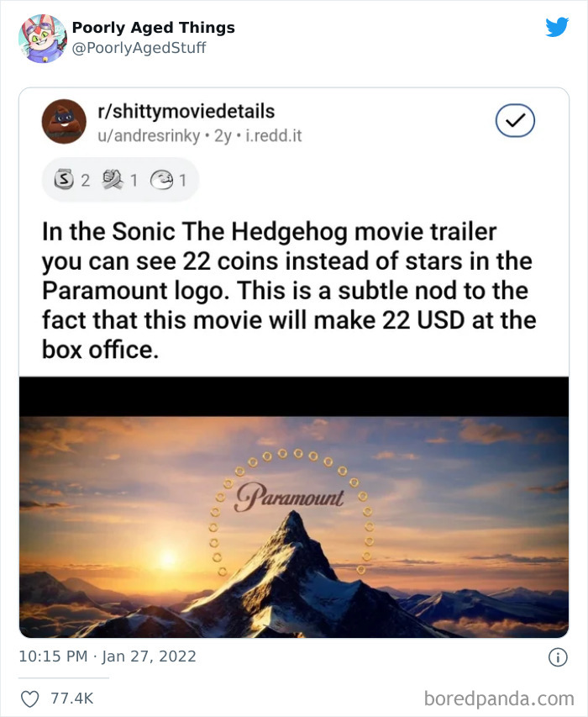Screen dimensions: 588x717
Task: Open the Poorly Aged Things profile avatar
Action: (x=43, y=39)
